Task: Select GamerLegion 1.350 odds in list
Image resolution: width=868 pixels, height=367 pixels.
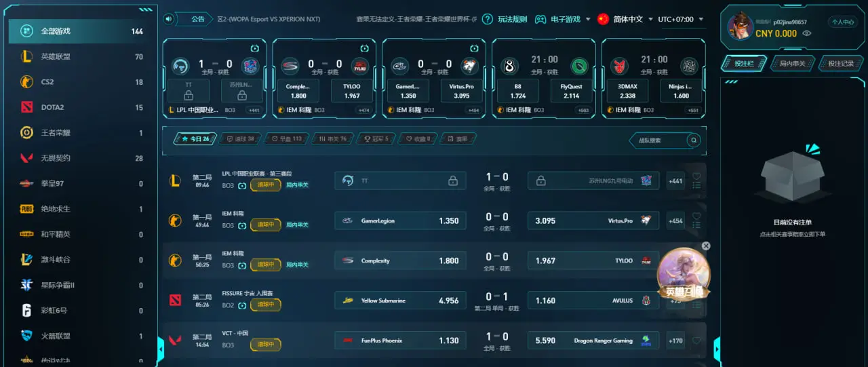Action: pos(400,220)
